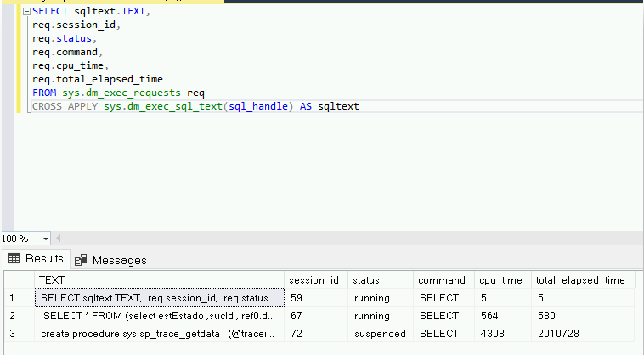This screenshot has width=644, height=355.
Task: Select the command column header
Action: click(x=444, y=280)
